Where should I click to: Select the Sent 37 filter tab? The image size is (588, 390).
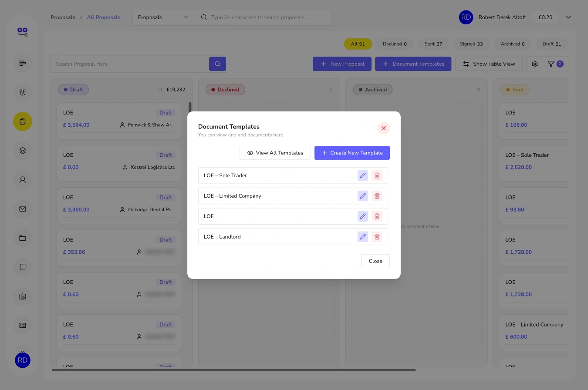point(433,44)
